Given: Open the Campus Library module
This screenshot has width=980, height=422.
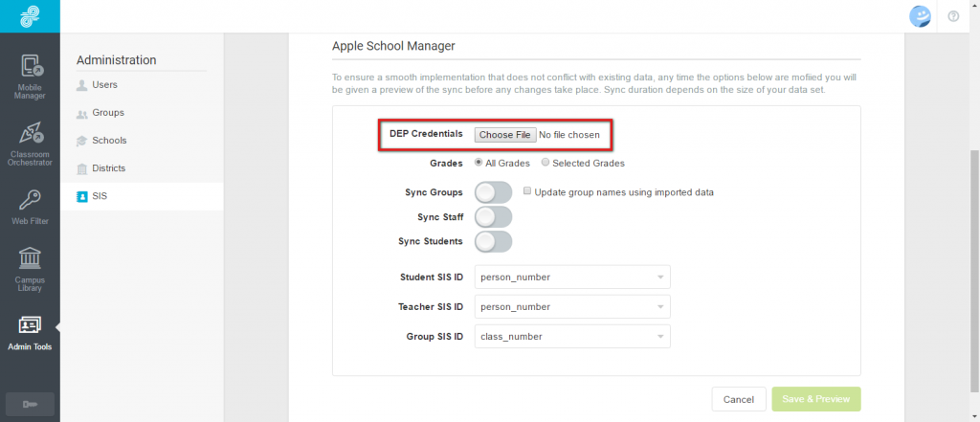Looking at the screenshot, I should click(30, 270).
